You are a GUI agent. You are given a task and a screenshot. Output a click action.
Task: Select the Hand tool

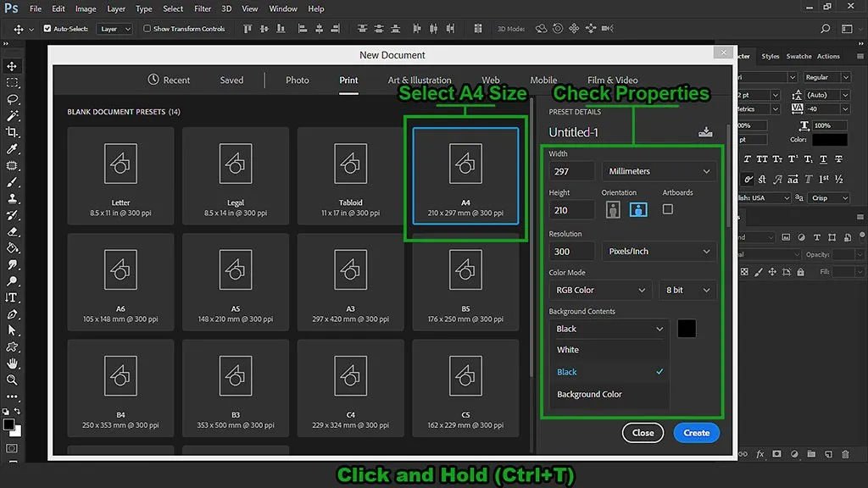pos(12,363)
